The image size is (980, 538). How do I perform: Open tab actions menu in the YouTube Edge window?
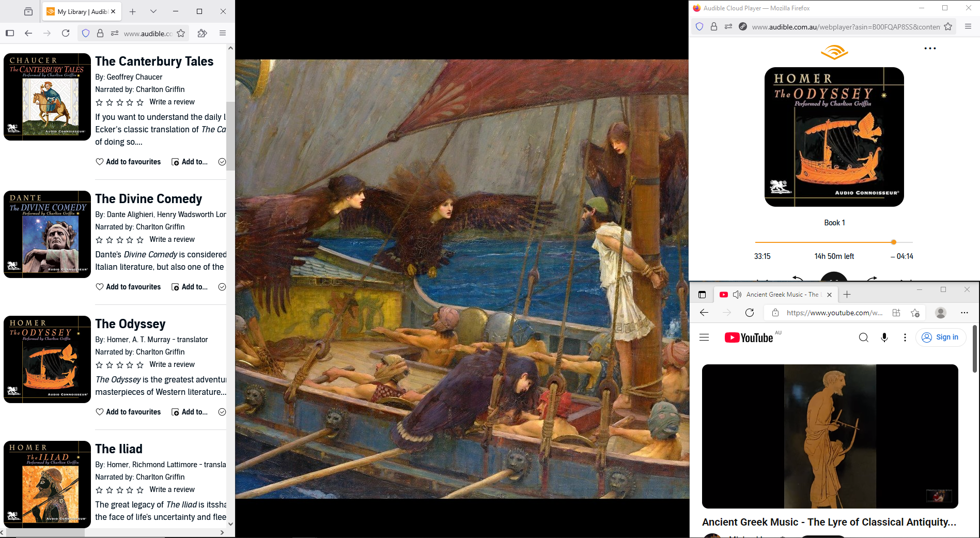point(702,295)
